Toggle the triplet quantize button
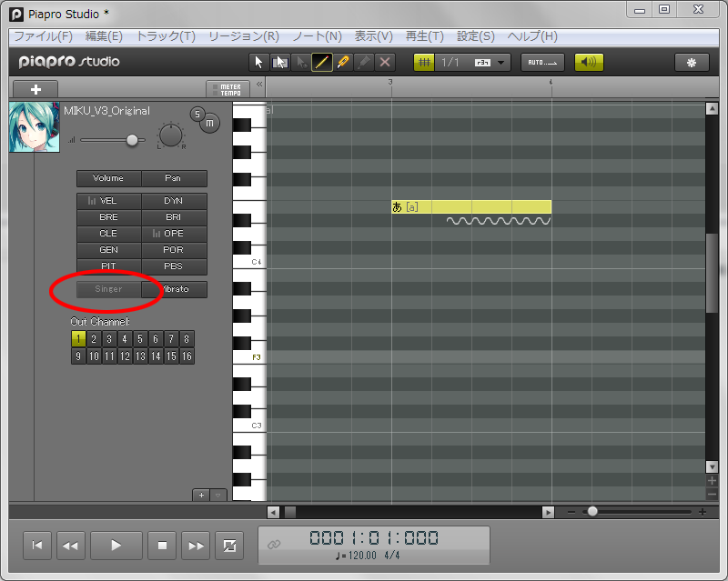Screen dimensions: 728x581 click(482, 63)
